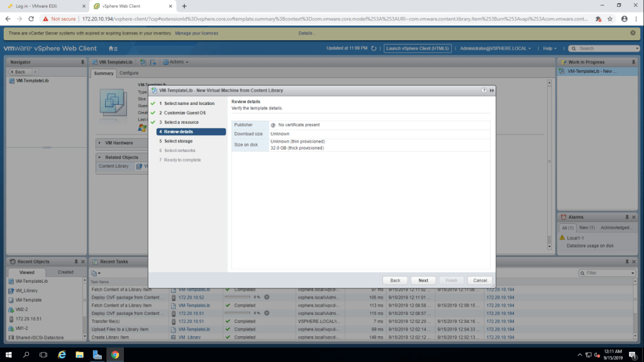Click the help icon in wizard title bar

tap(484, 90)
